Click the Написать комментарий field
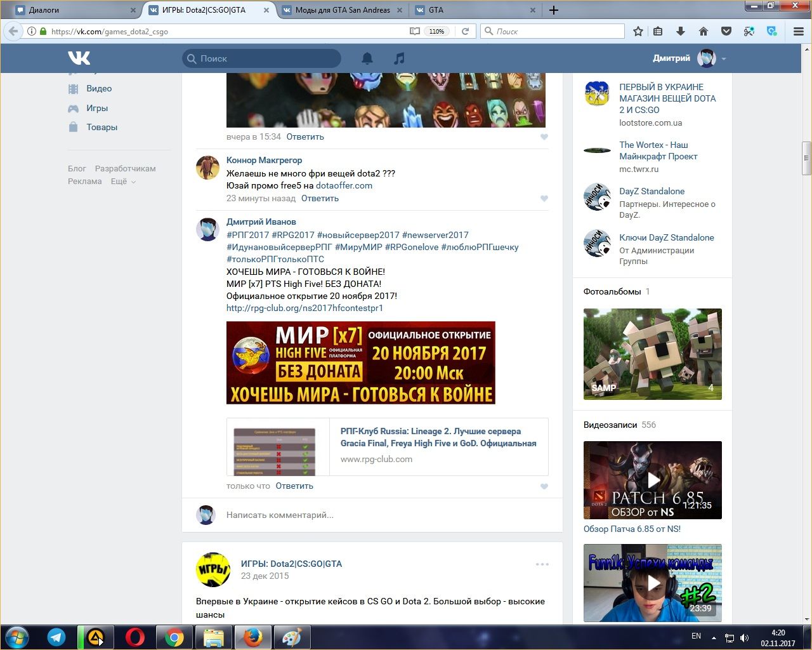This screenshot has height=650, width=812. [x=381, y=515]
